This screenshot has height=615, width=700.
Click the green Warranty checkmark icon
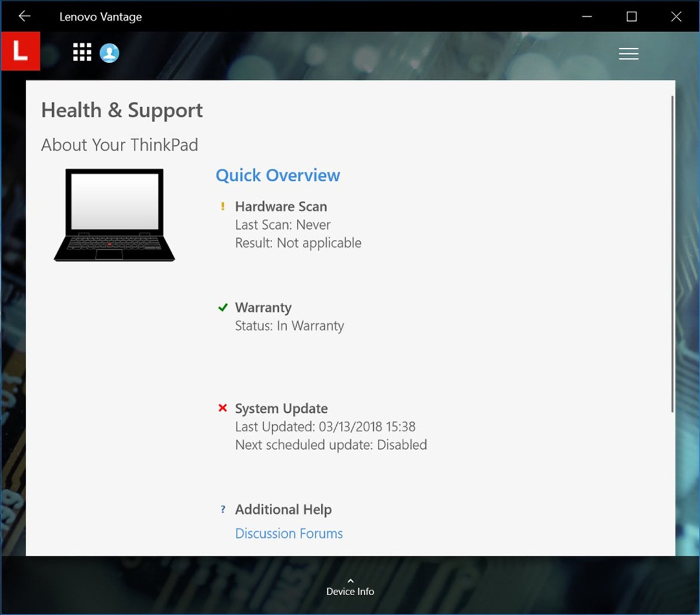pyautogui.click(x=223, y=307)
